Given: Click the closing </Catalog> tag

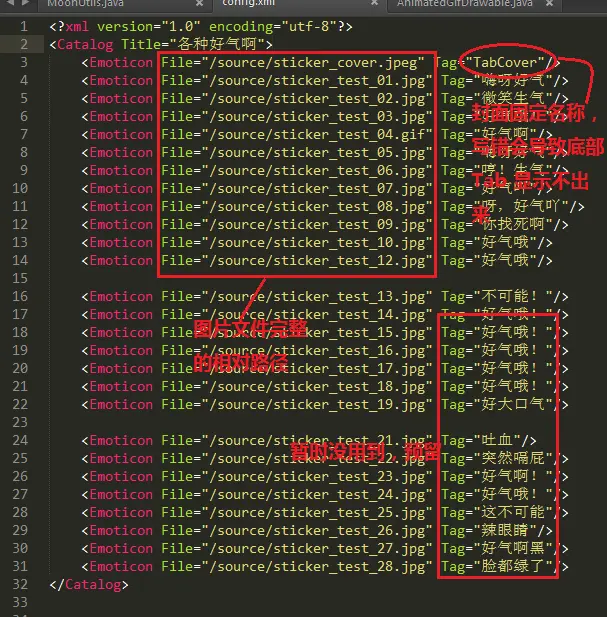Looking at the screenshot, I should (89, 585).
